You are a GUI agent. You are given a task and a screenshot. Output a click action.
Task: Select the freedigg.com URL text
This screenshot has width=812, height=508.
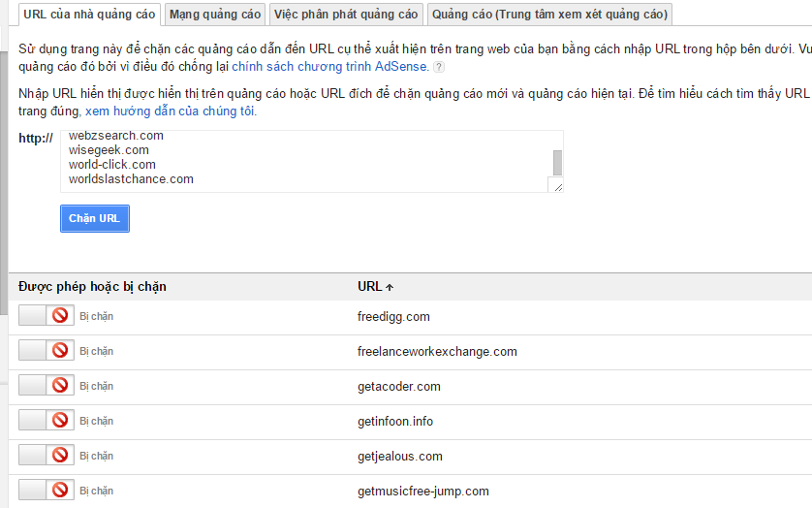(x=393, y=317)
